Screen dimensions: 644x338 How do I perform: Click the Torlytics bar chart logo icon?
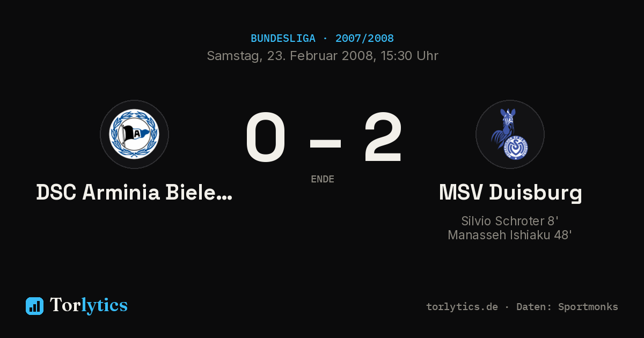[x=34, y=306]
